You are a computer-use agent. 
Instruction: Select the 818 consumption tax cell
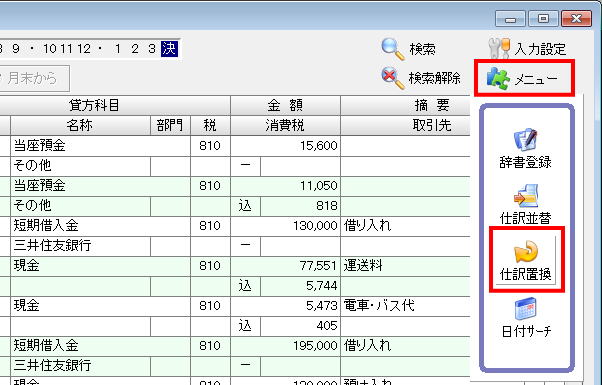[x=300, y=206]
